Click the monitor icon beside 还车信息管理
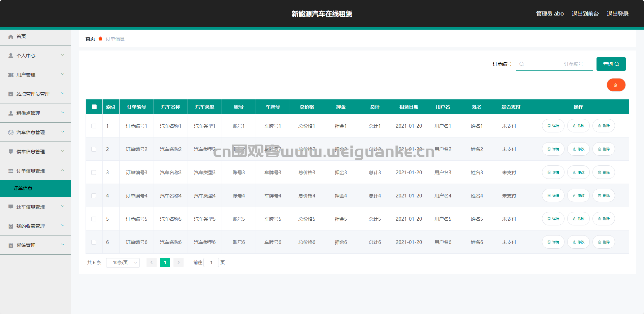644x314 pixels. tap(11, 207)
